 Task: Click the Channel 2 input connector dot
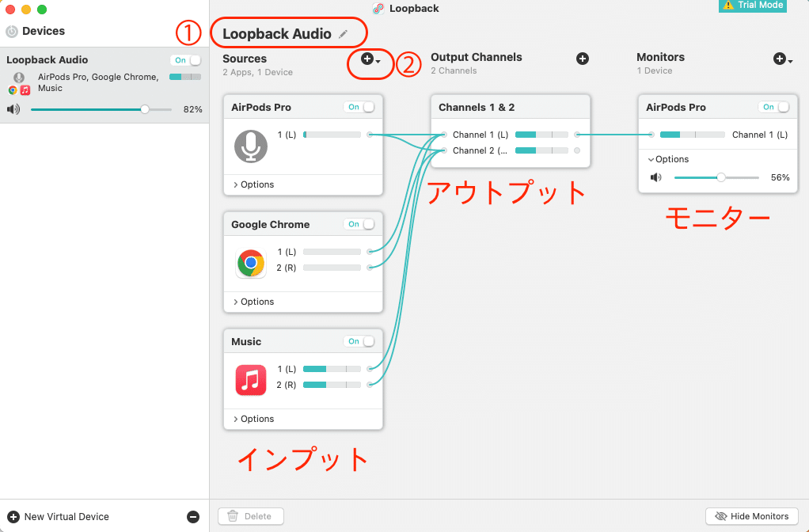click(444, 150)
